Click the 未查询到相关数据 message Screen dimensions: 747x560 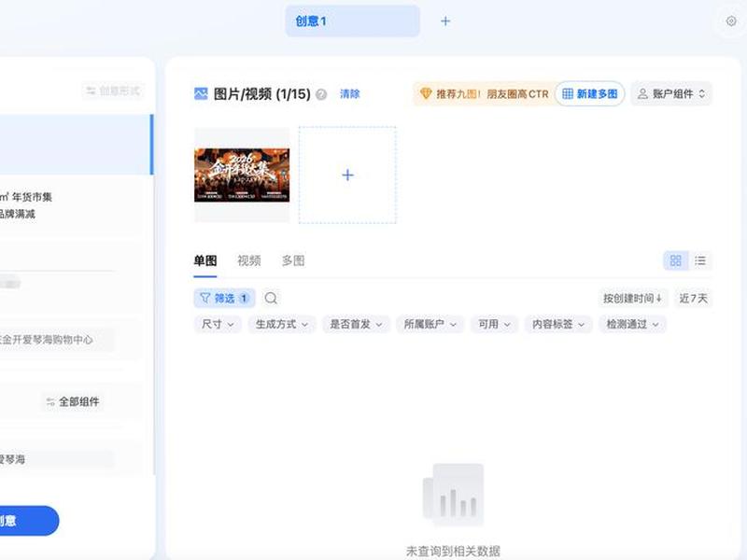point(453,551)
